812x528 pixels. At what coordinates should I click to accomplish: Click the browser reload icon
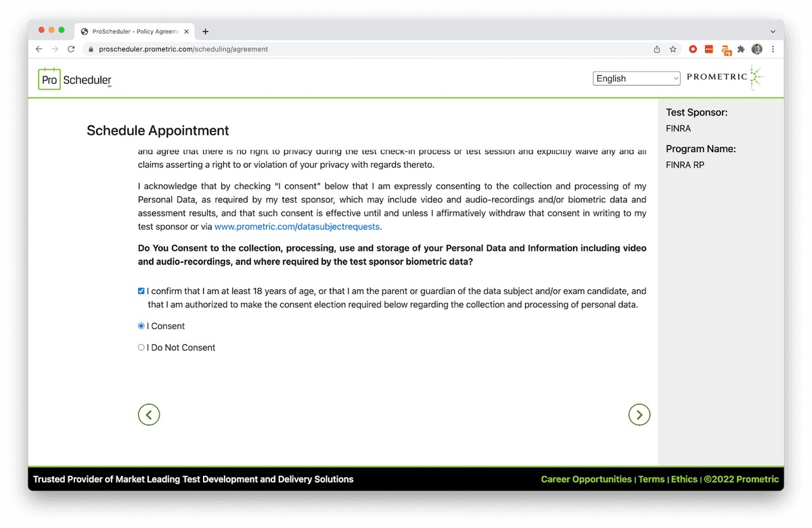[x=71, y=49]
